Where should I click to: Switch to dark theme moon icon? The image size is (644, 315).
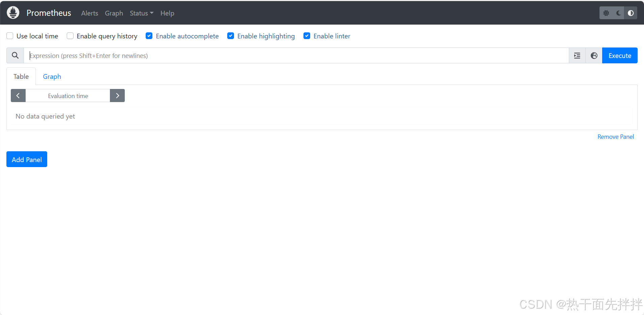(618, 13)
